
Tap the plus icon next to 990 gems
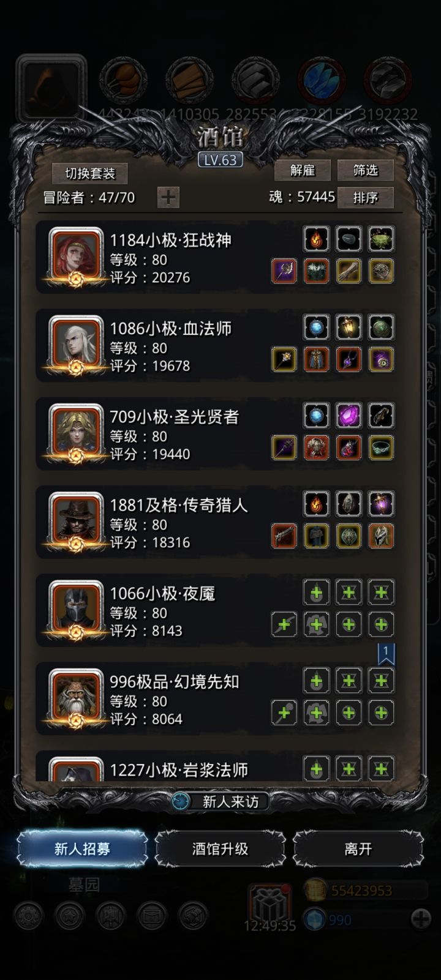(x=421, y=919)
